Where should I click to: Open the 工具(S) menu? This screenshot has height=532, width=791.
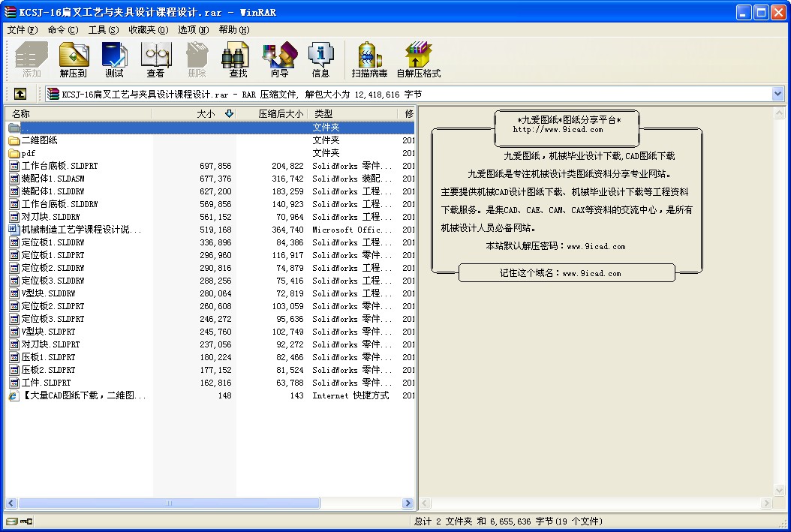(103, 30)
